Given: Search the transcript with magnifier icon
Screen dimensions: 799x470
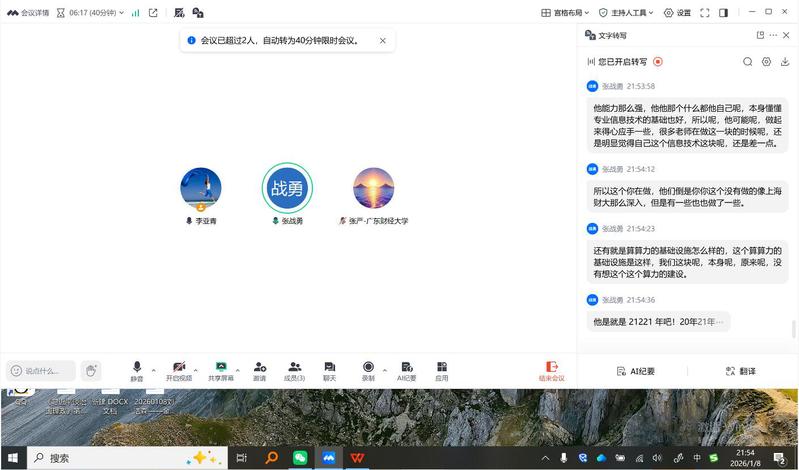Looking at the screenshot, I should tap(747, 62).
